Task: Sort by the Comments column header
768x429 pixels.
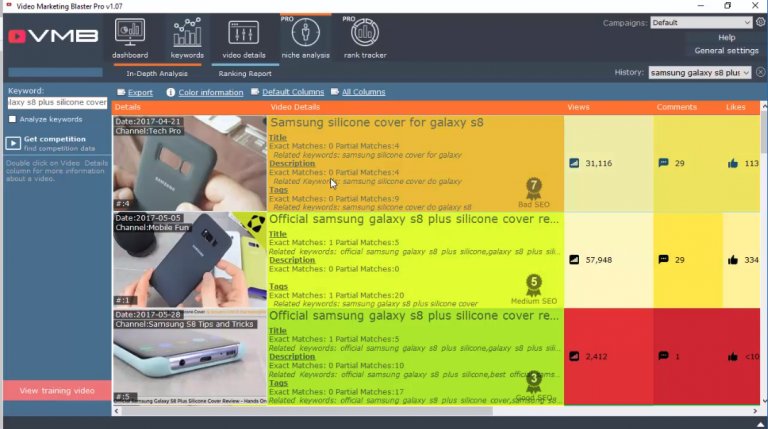Action: point(676,107)
